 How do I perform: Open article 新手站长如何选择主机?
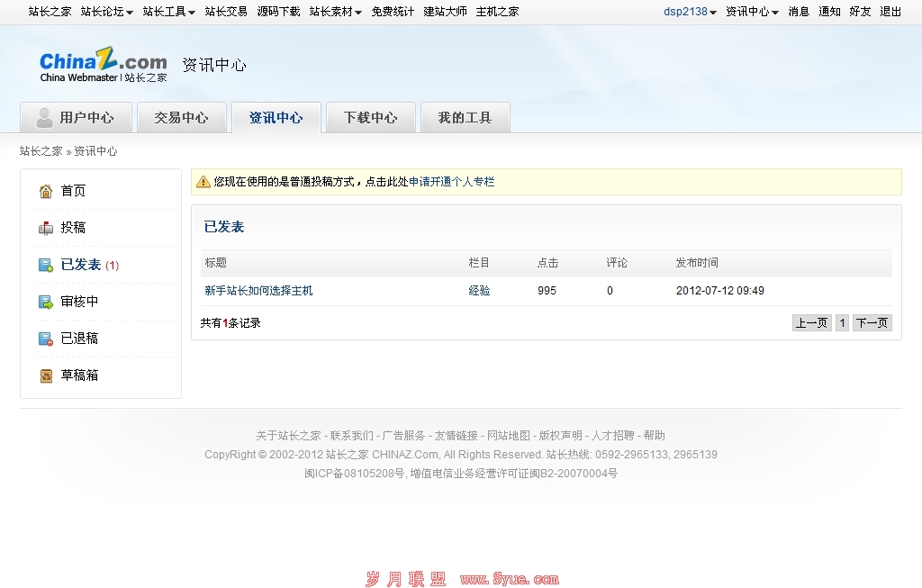tap(258, 291)
